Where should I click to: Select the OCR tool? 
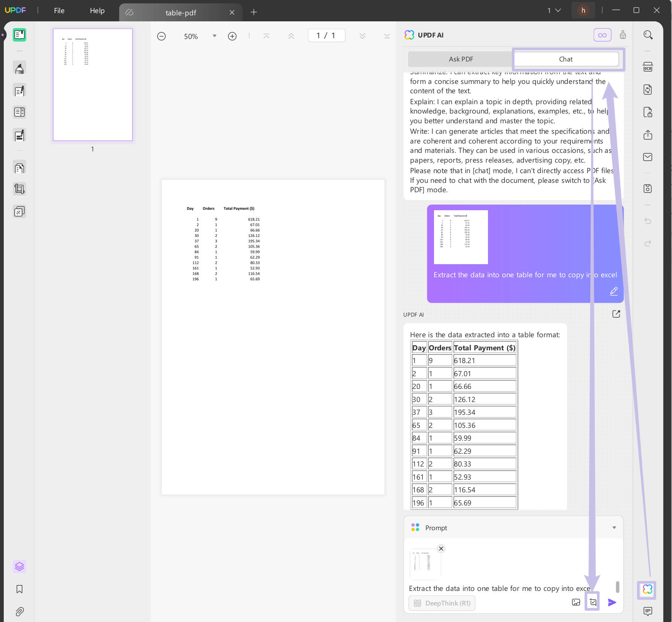coord(648,67)
